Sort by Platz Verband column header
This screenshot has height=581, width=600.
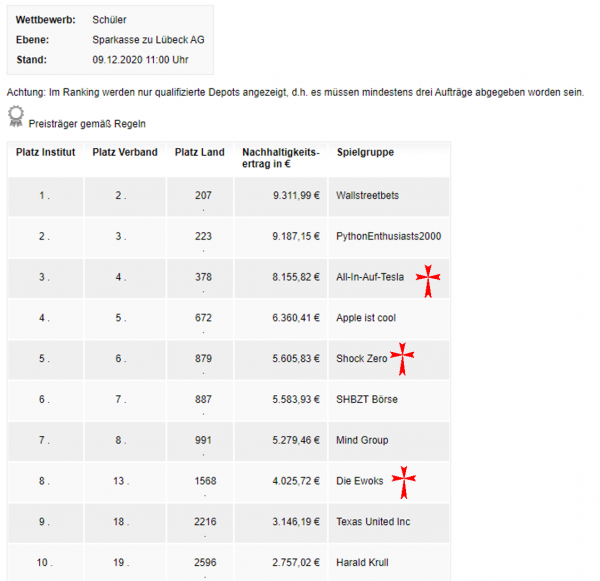125,152
